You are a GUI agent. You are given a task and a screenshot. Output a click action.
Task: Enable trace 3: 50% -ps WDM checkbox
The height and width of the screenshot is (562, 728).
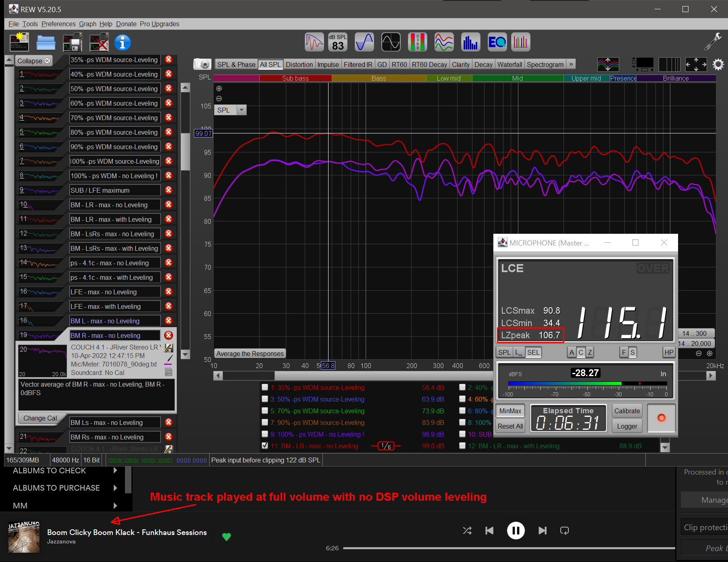click(265, 399)
